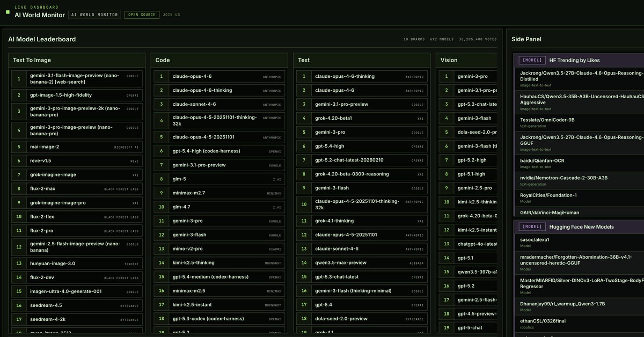The image size is (644, 337).
Task: Open the seedream-4-2k entry
Action: [76, 319]
